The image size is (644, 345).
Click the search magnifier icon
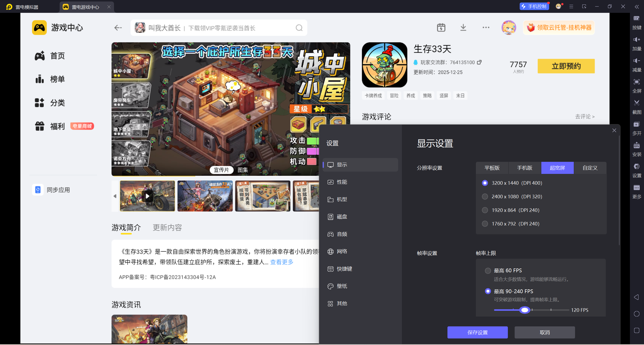[x=299, y=28]
